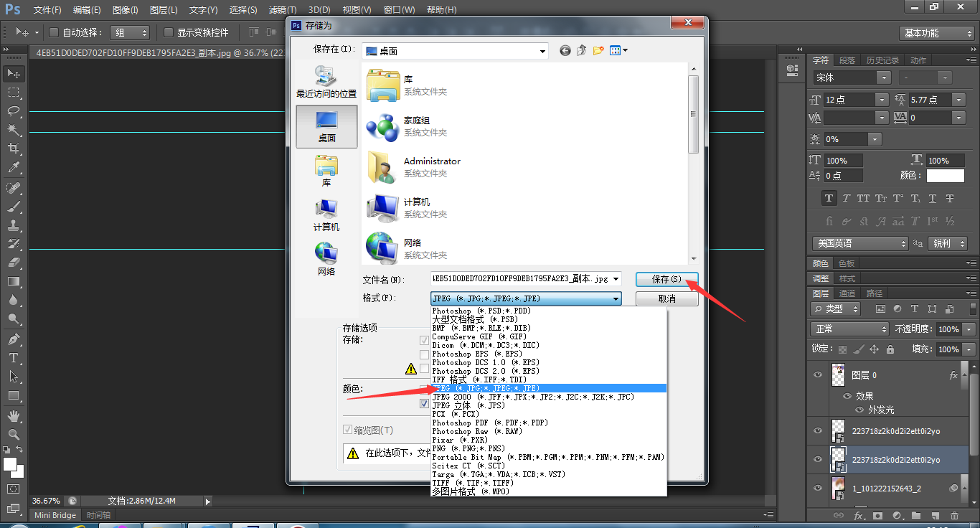Toggle the 显示变换控件 checkbox
The width and height of the screenshot is (980, 528).
(x=169, y=32)
